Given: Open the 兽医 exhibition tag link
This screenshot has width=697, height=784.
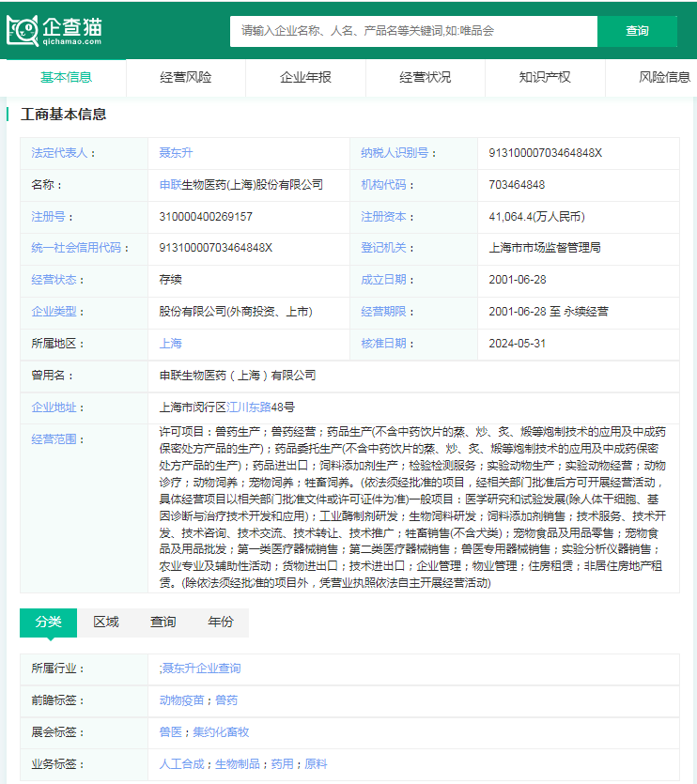Looking at the screenshot, I should [171, 733].
